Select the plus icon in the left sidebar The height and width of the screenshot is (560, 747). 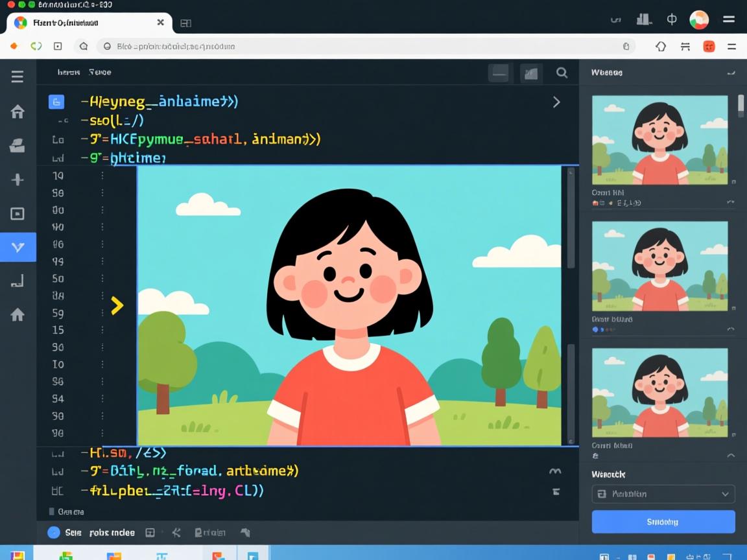(x=18, y=180)
